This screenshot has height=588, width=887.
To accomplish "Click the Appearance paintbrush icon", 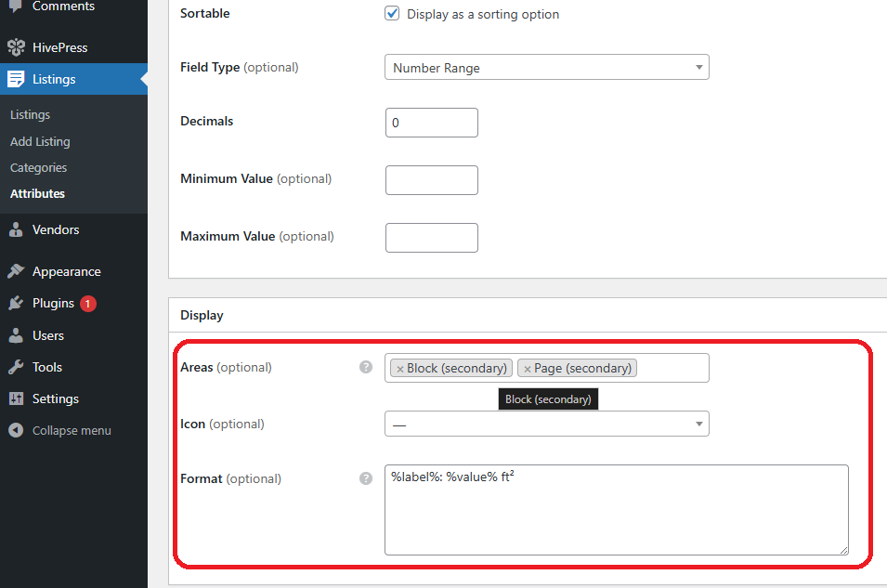I will point(16,271).
